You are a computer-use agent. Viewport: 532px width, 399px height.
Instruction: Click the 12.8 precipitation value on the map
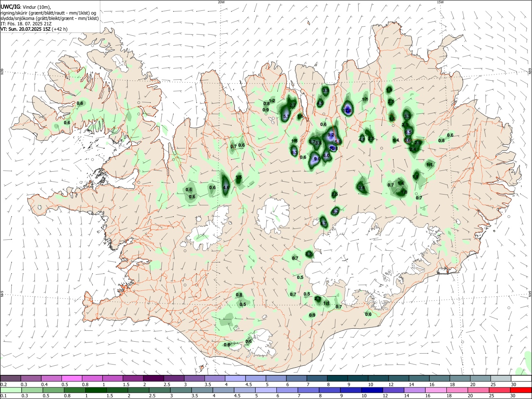[347, 111]
